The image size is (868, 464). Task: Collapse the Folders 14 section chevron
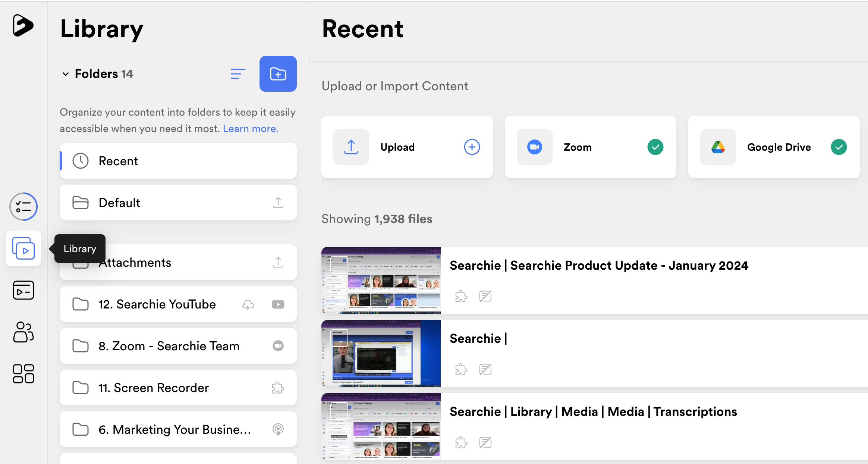66,74
